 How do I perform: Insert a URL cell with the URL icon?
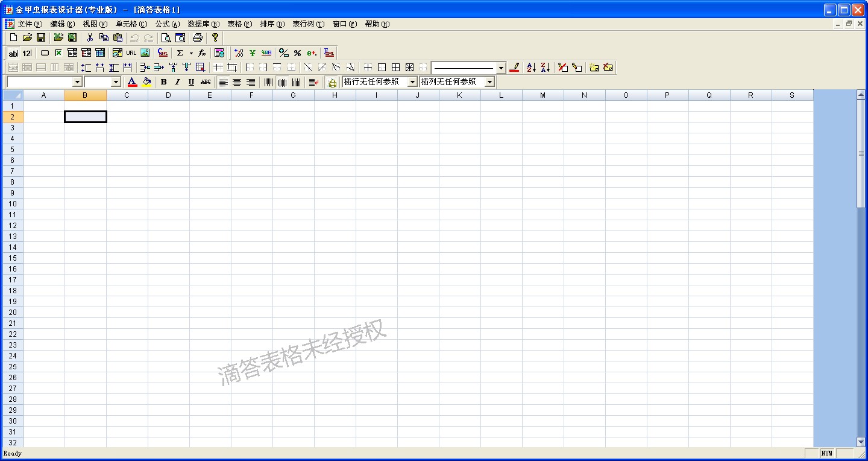coord(131,53)
